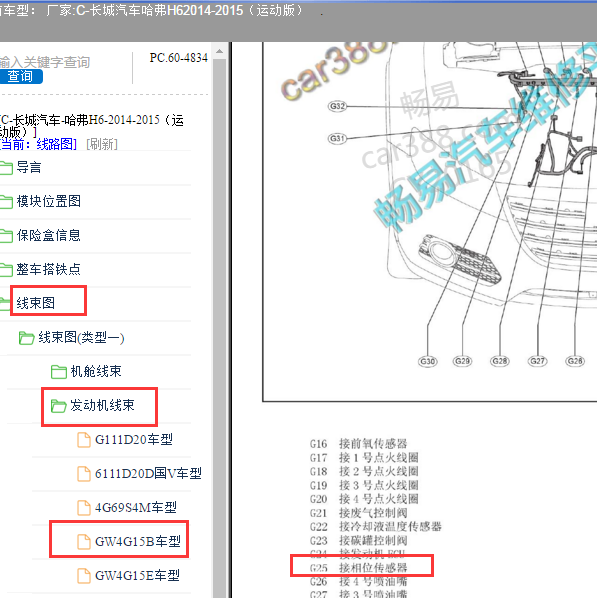This screenshot has height=598, width=597.
Task: Open the 6111D20D国V车型 document
Action: (148, 473)
